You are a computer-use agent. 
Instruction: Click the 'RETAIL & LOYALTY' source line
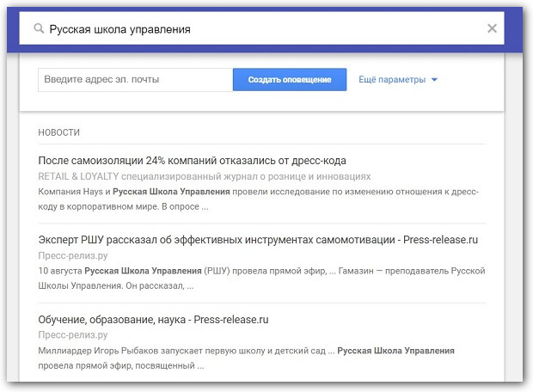pos(205,176)
